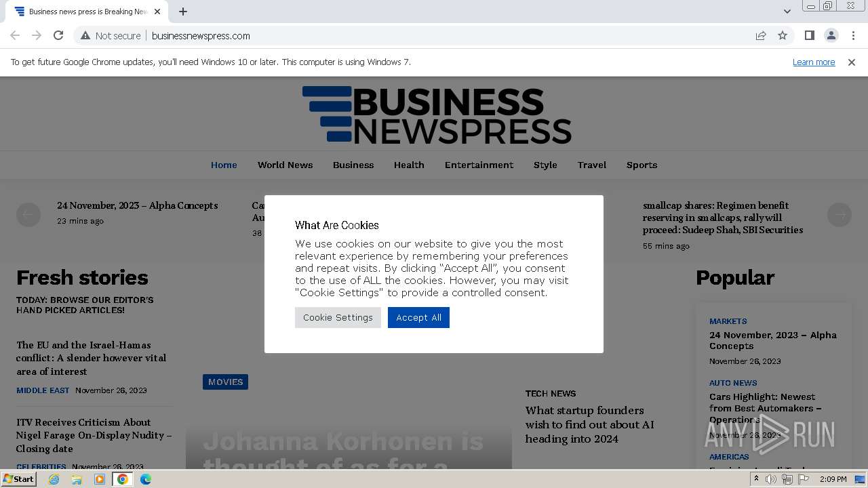868x488 pixels.
Task: Click the MOVIES category badge
Action: point(225,382)
